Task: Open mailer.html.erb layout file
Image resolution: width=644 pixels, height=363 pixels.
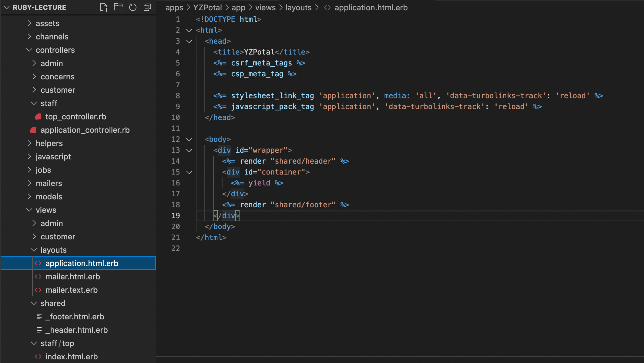Action: 72,277
